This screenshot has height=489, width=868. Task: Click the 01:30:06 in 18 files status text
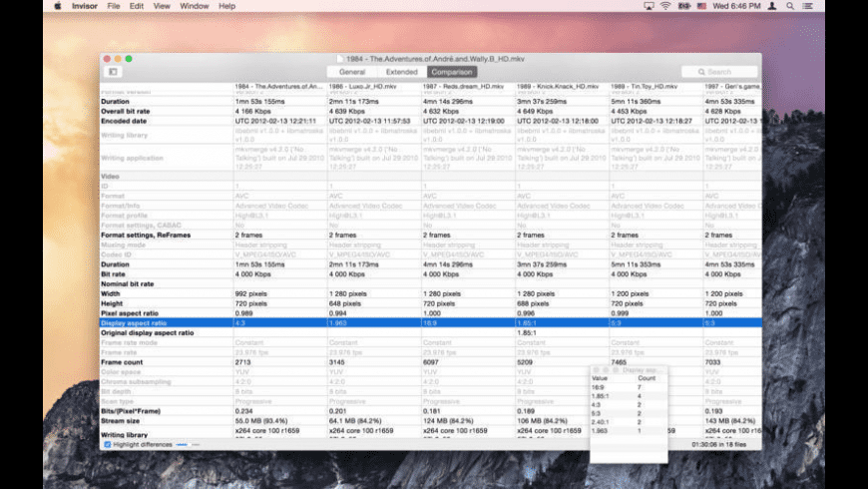coord(719,445)
